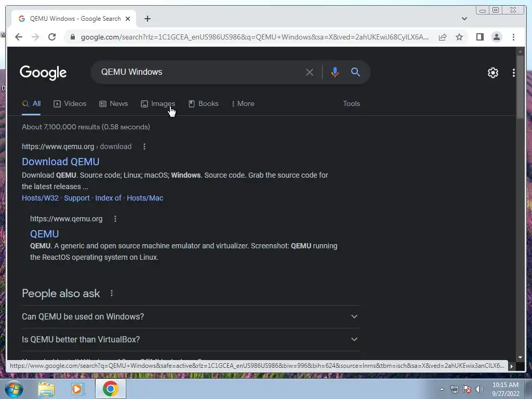This screenshot has width=532, height=399.
Task: Open Google page options three dots
Action: pos(514,73)
